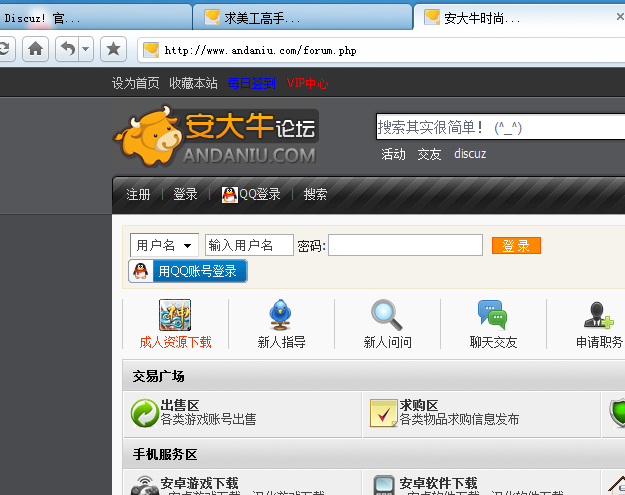Open the 安卓软件下载 forum link

point(438,483)
